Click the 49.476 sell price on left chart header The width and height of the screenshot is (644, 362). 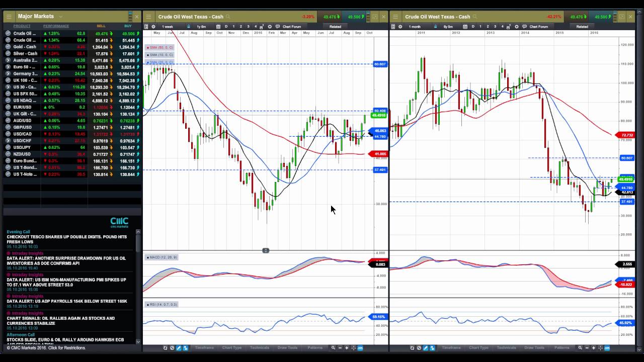pyautogui.click(x=330, y=17)
